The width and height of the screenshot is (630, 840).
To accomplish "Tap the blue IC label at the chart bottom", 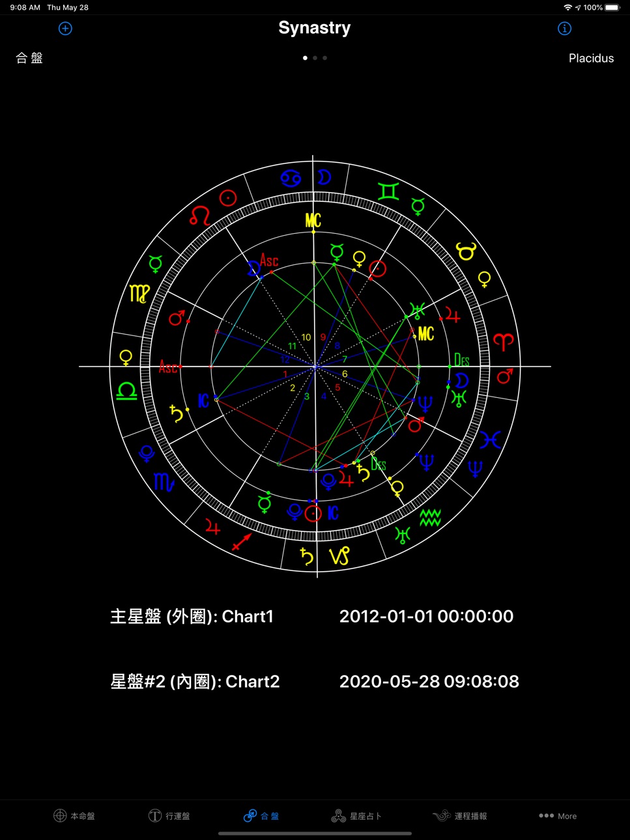I will [333, 513].
